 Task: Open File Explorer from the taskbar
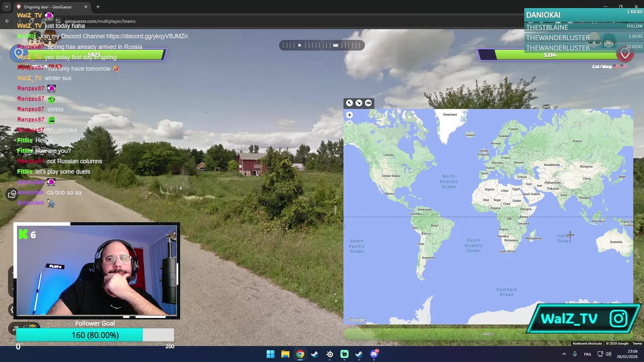click(285, 354)
